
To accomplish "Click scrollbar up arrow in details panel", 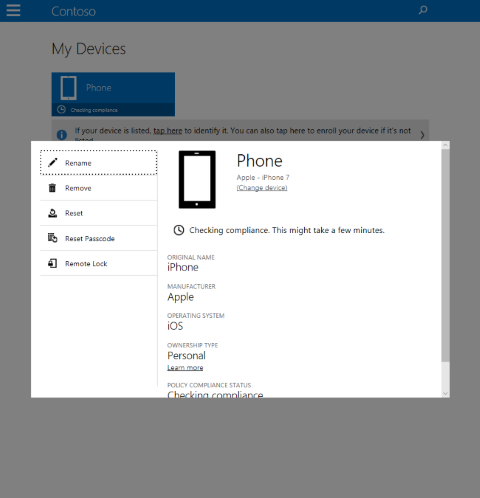I will tap(445, 145).
